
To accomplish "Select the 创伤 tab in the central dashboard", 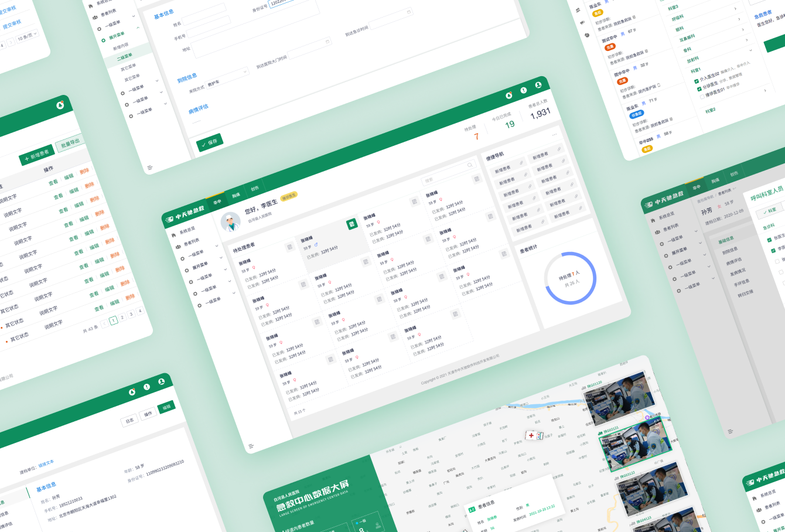I will [255, 189].
